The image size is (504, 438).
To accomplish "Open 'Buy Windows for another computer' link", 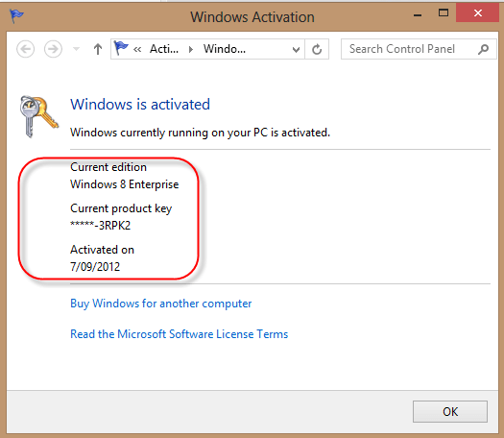I will point(160,304).
